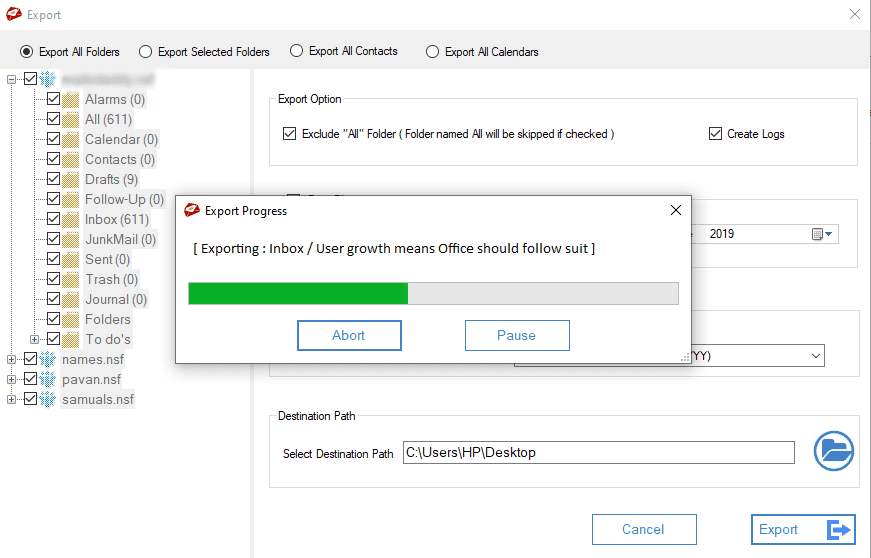Click the folder icon beside Sent (0)
The image size is (871, 558).
click(x=71, y=259)
